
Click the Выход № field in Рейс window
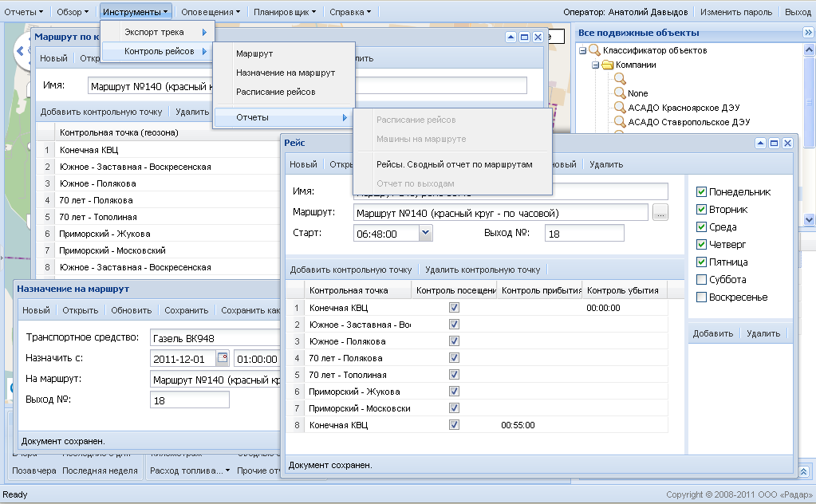[x=584, y=234]
